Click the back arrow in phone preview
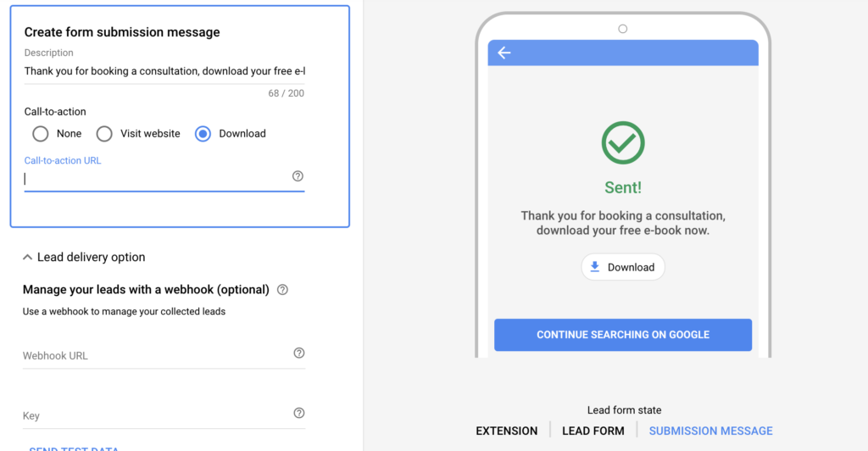Viewport: 868px width, 451px height. click(x=504, y=53)
